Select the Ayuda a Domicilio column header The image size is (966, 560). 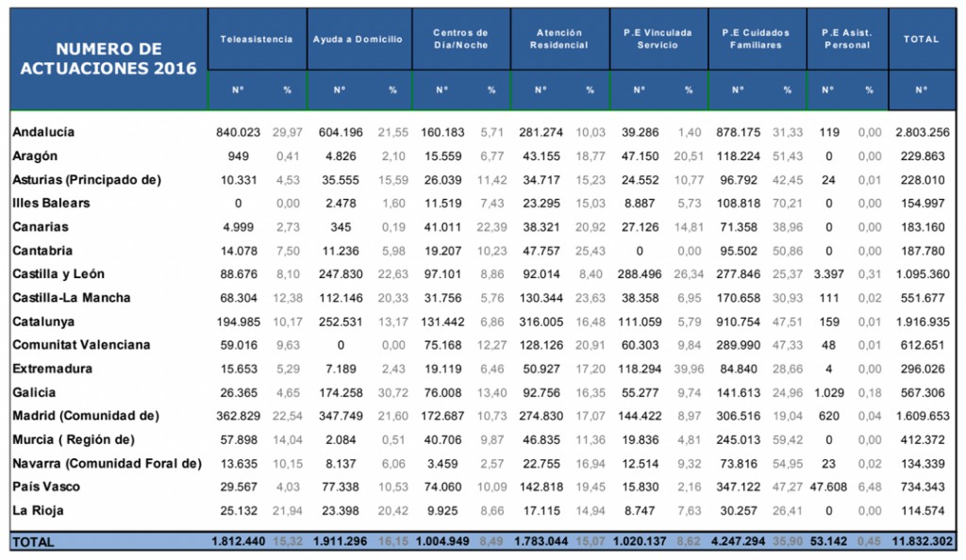pos(358,40)
